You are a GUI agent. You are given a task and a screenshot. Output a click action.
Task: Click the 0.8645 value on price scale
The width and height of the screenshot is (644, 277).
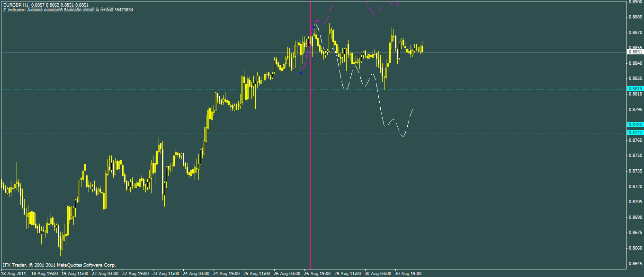point(635,263)
